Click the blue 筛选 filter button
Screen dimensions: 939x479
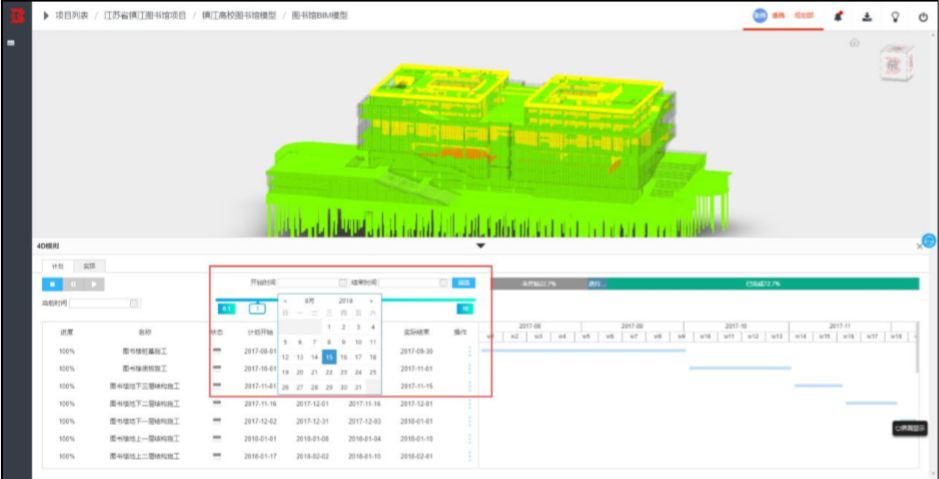[464, 283]
